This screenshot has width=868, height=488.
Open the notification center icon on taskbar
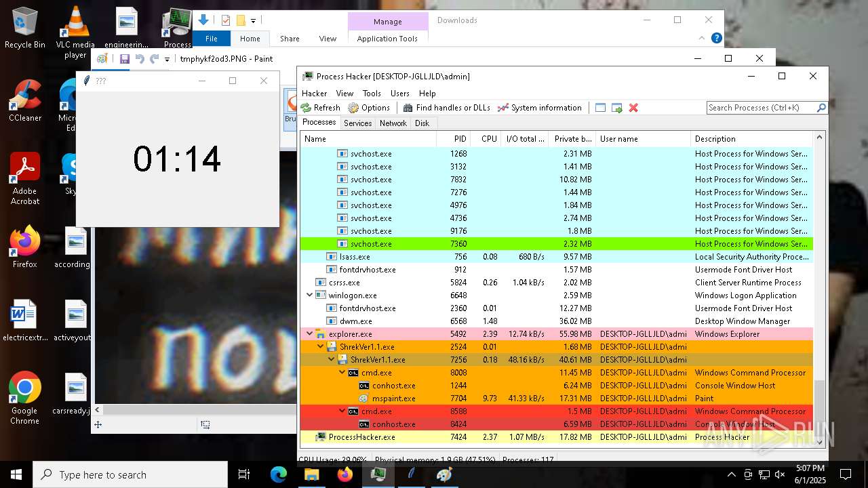(x=846, y=474)
